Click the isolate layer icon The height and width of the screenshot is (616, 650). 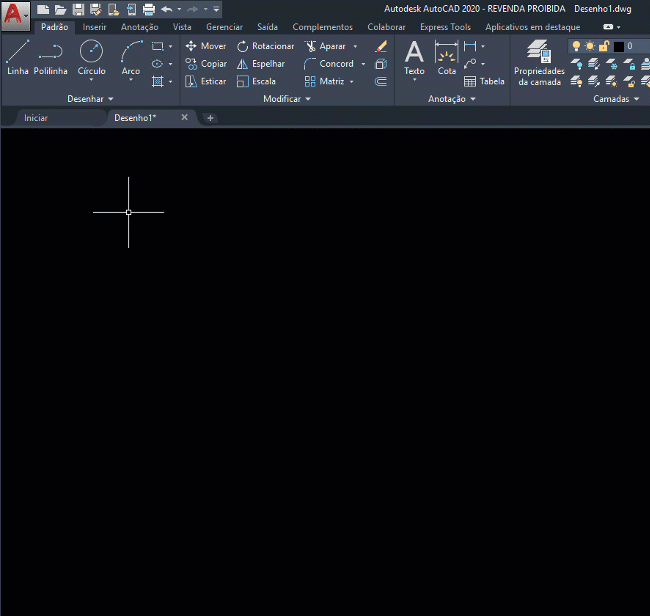(594, 64)
